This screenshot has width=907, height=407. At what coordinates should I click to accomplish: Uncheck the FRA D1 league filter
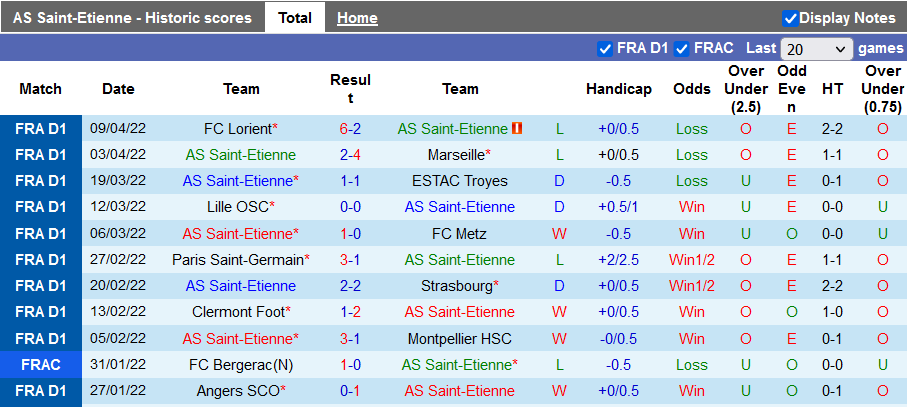604,48
